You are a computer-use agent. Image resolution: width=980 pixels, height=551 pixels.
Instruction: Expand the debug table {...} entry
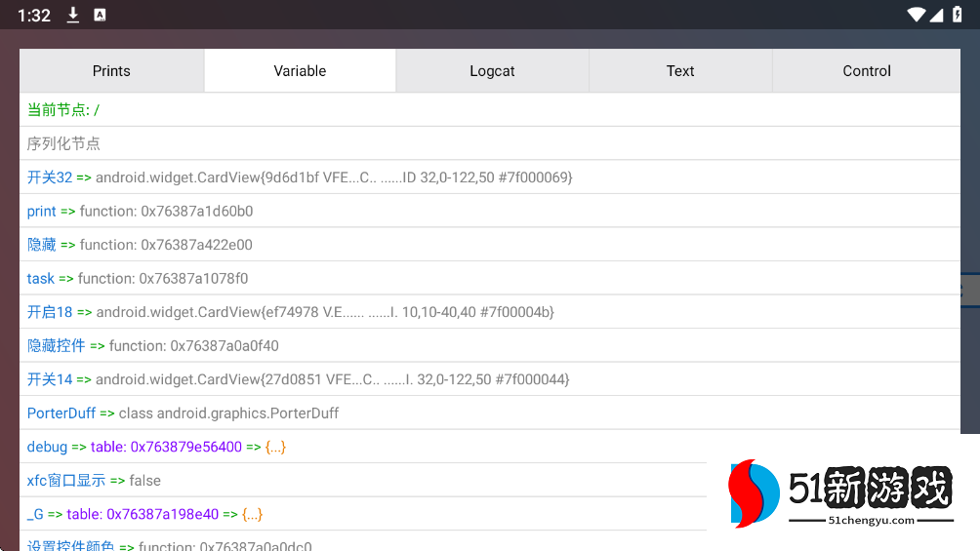(x=275, y=447)
